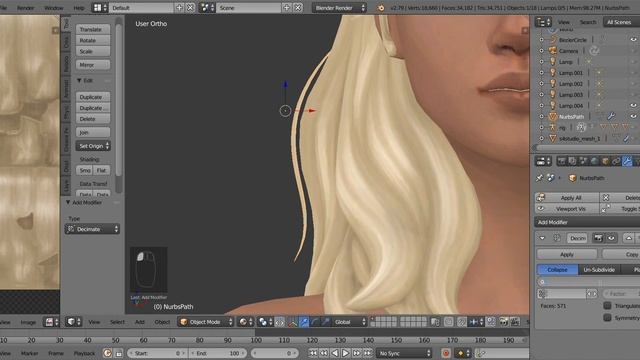Viewport: 640px width, 360px height.
Task: Open the Add menu in 3D view header
Action: [140, 322]
